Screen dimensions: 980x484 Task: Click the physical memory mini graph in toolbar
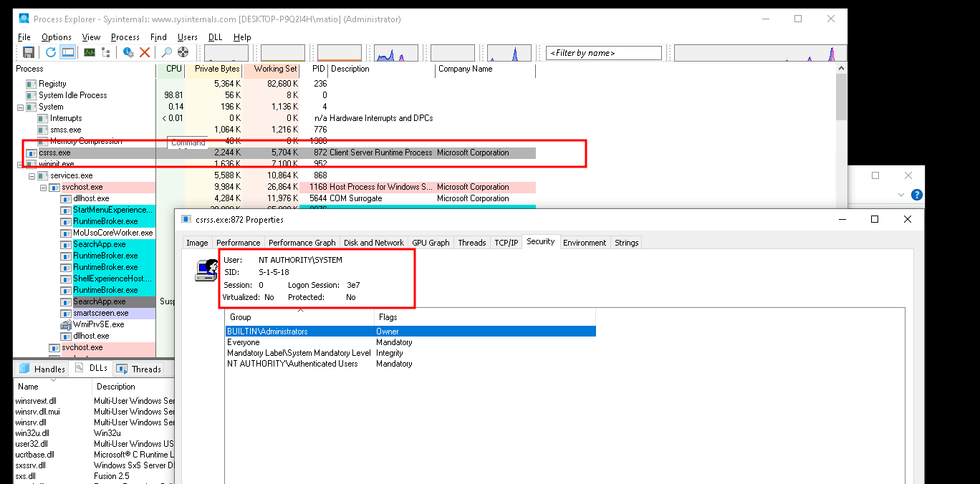coord(340,53)
